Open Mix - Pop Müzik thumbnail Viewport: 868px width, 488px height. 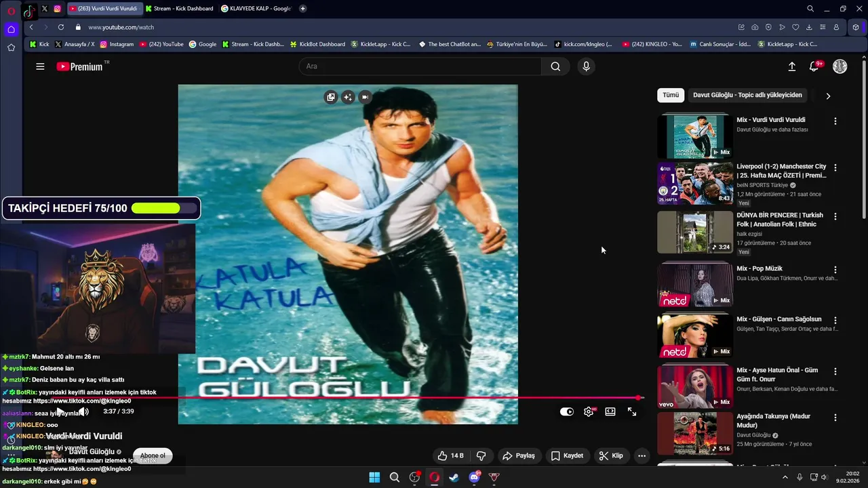click(x=695, y=285)
